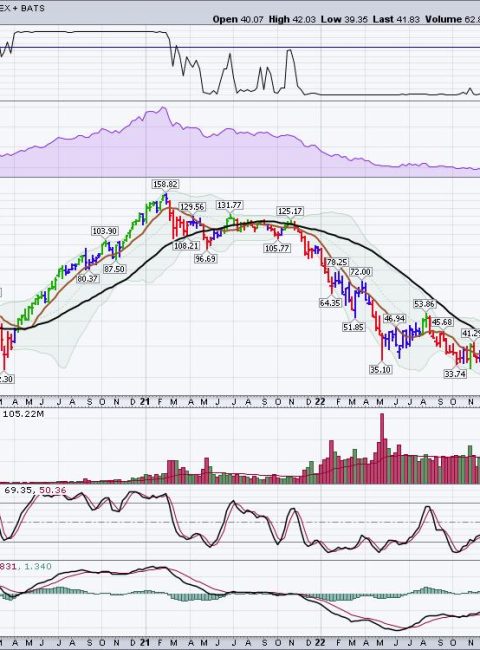Select the 125.17 price label
Screen dimensions: 480x650
coord(290,211)
